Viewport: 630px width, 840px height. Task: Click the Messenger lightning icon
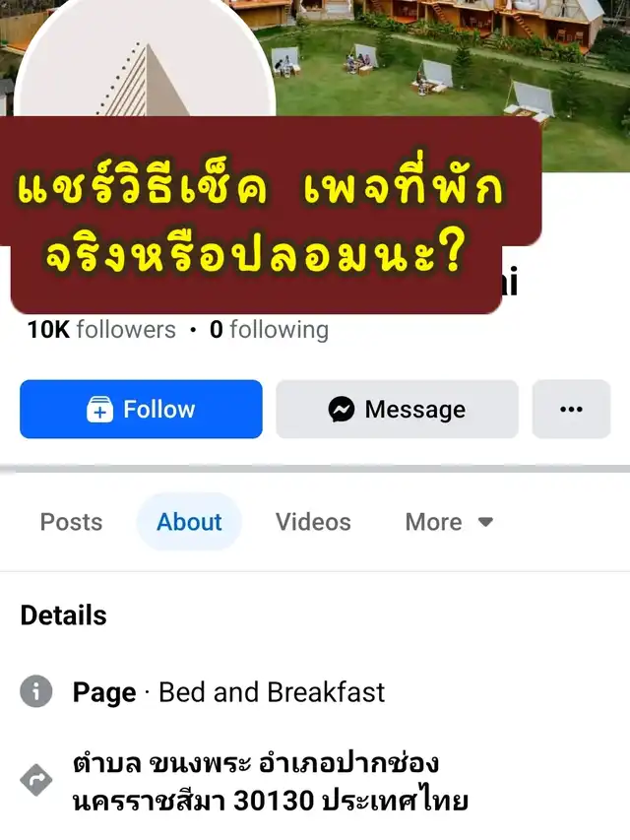click(342, 410)
